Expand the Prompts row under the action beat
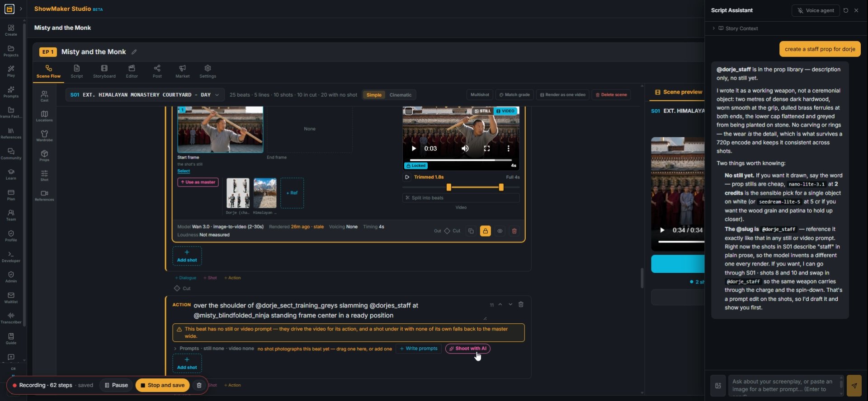868x401 pixels. click(214, 349)
